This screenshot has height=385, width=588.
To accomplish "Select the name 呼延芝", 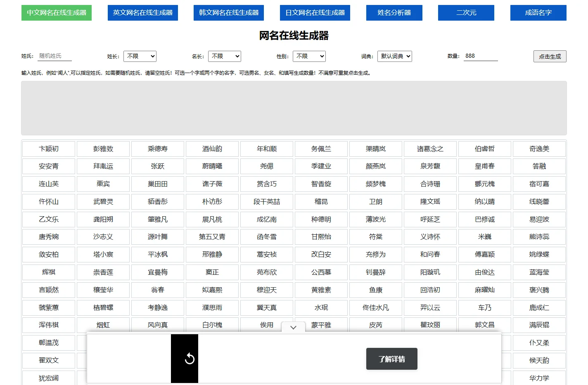I will (430, 220).
